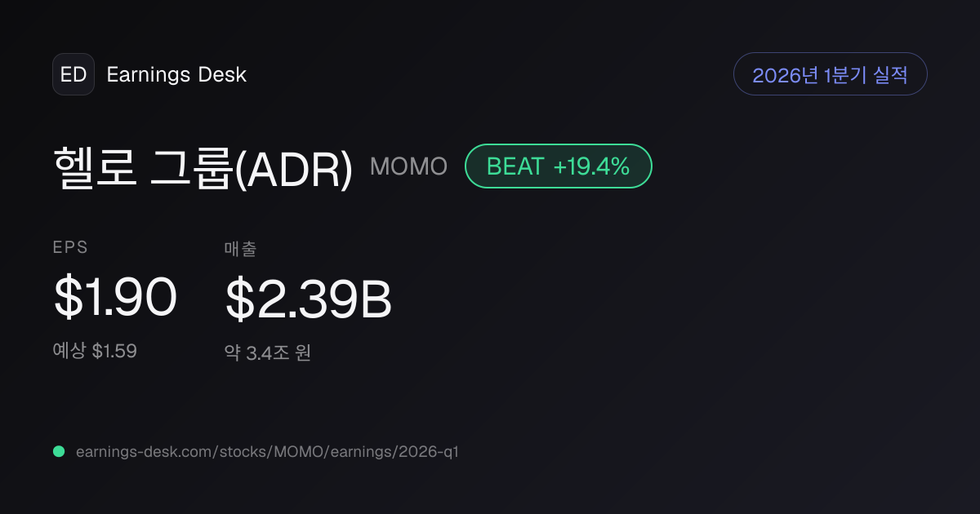Viewport: 980px width, 514px height.
Task: Click the ED logo icon
Action: pos(73,74)
